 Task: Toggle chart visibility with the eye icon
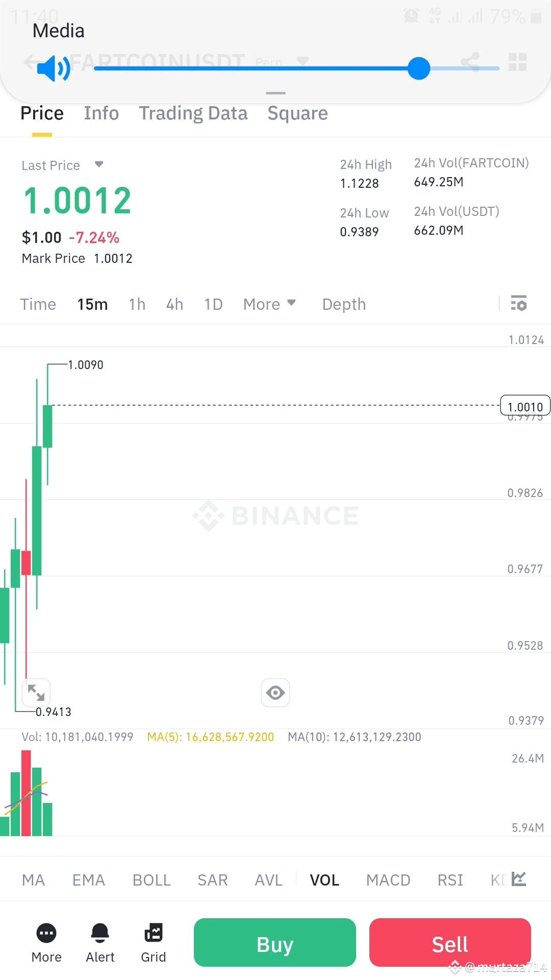pyautogui.click(x=275, y=693)
